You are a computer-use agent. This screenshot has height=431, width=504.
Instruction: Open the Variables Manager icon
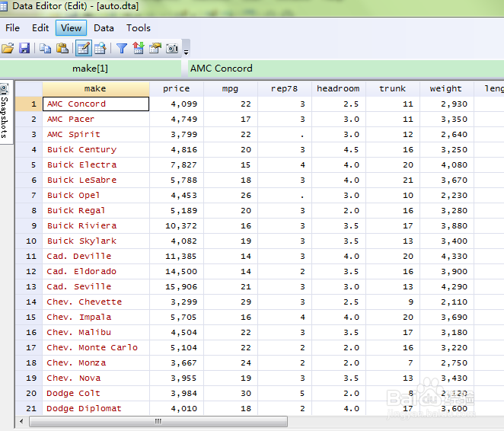[x=139, y=49]
